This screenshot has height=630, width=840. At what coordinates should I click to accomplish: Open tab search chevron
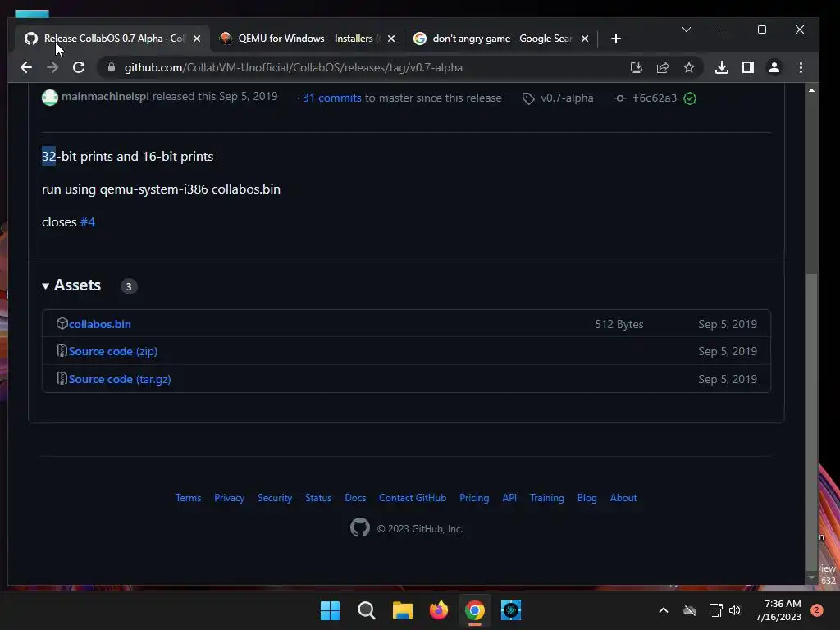(687, 30)
